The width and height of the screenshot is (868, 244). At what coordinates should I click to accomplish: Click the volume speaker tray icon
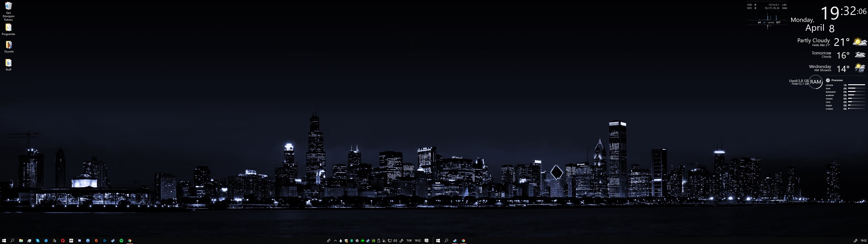395,241
